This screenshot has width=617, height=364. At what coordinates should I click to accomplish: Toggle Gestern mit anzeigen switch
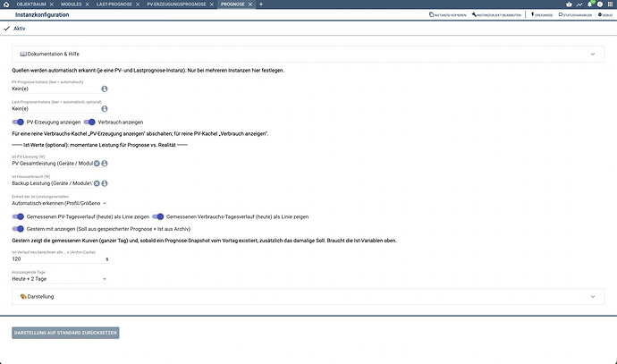[x=18, y=229]
